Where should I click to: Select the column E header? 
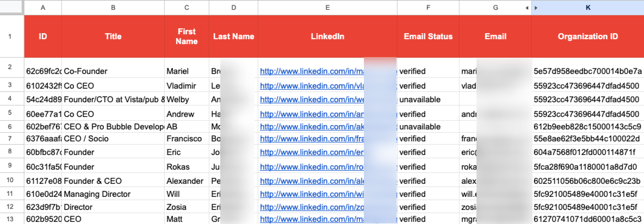(327, 8)
